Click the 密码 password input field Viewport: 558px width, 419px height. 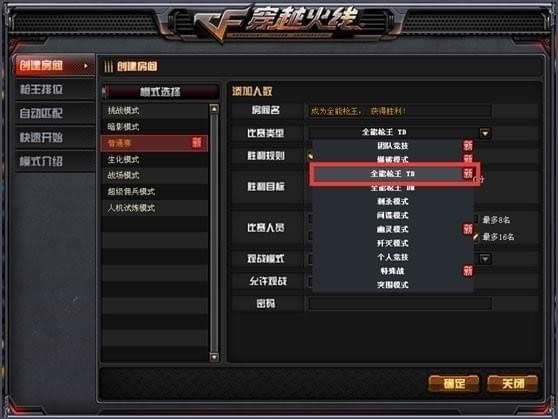click(400, 304)
